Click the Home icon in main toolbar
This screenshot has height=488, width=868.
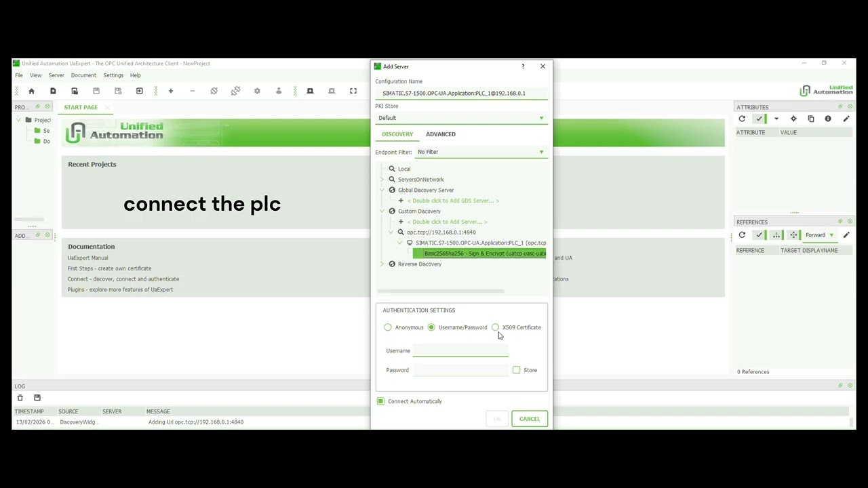pos(31,91)
